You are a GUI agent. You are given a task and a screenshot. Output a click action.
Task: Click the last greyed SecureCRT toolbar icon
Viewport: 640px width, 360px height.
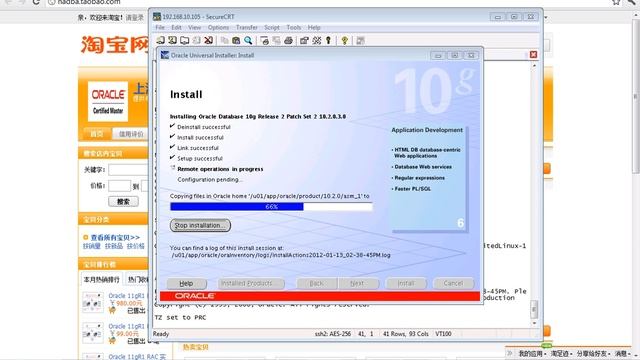point(360,40)
